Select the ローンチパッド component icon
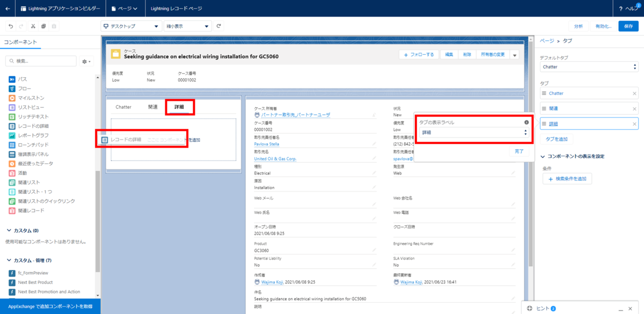Image resolution: width=644 pixels, height=314 pixels. (12, 145)
